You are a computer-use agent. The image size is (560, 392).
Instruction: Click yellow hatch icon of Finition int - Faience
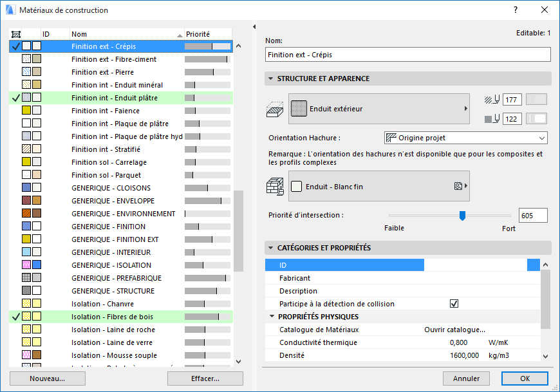26,110
